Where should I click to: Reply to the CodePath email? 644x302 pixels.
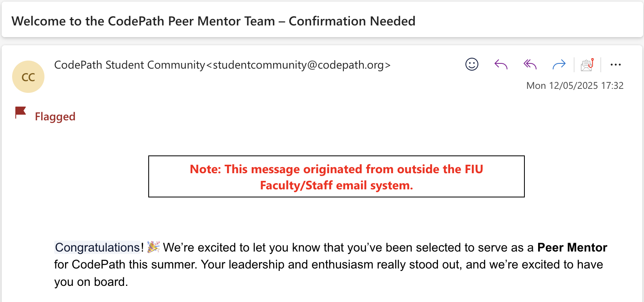[x=501, y=65]
